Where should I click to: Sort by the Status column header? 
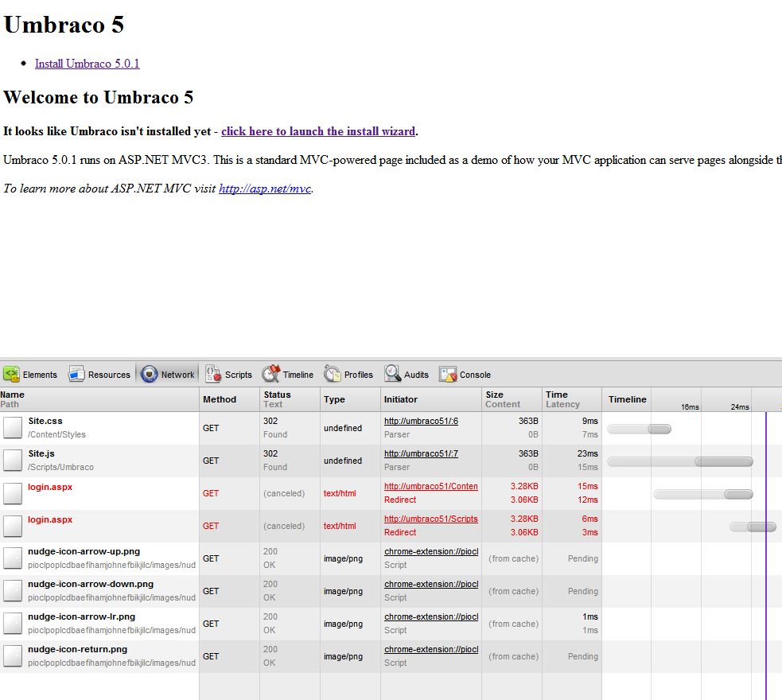coord(290,399)
